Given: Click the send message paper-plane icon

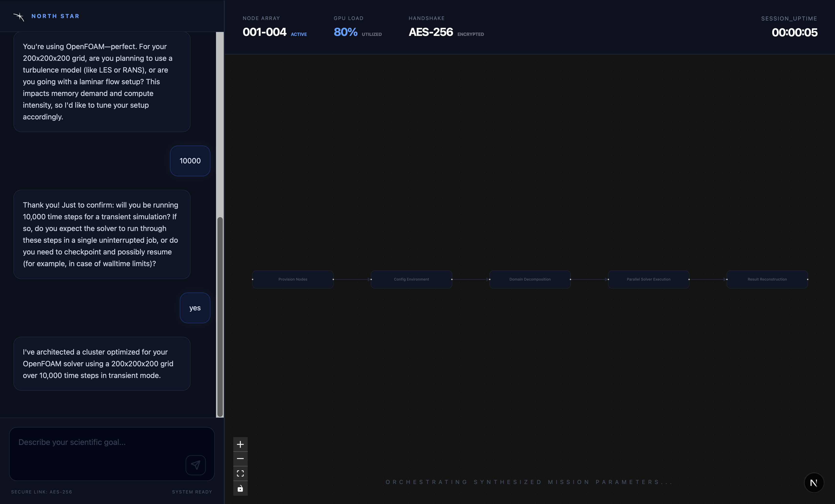Looking at the screenshot, I should click(x=195, y=465).
